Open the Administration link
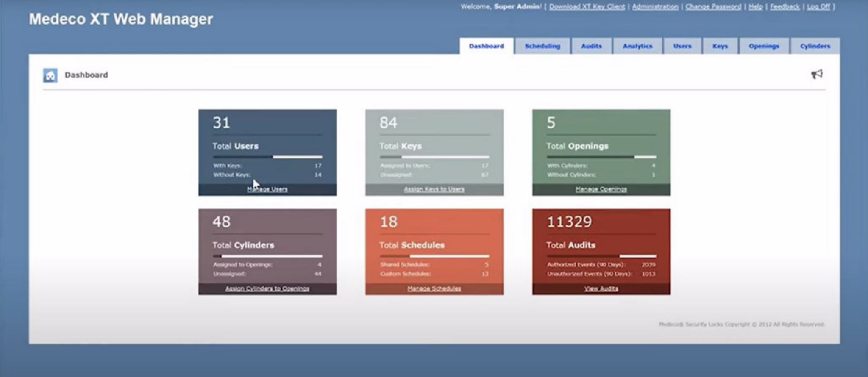The height and width of the screenshot is (377, 868). tap(655, 7)
